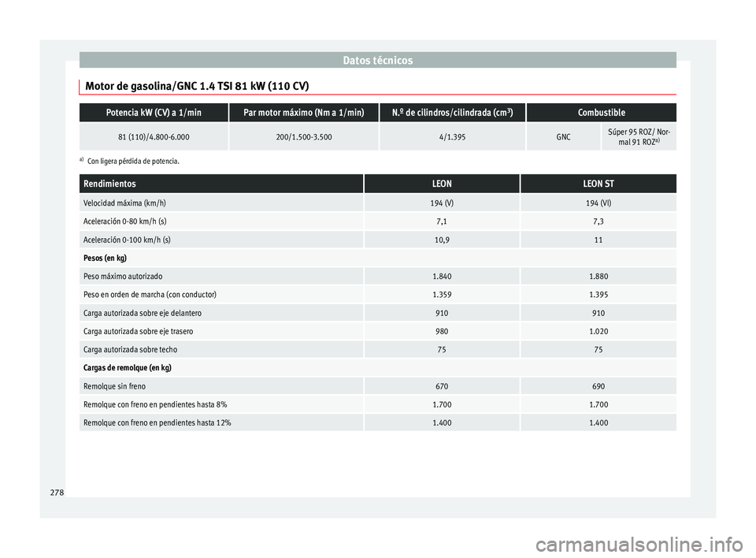The image size is (756, 558).
Task: Select the maximum weight value "1.840"
Action: point(442,277)
